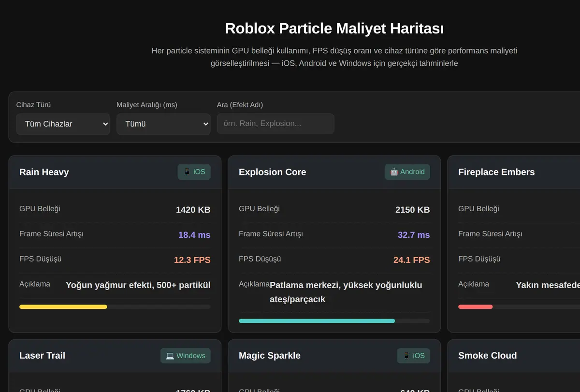Click the page subtitle paragraph
Screen dimensions: 580x392
[334, 57]
